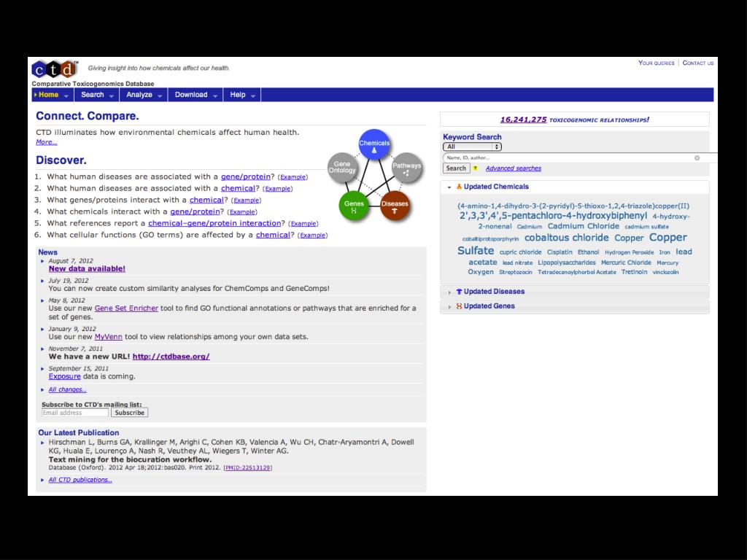The height and width of the screenshot is (560, 747).
Task: Open the Help menu
Action: 242,95
